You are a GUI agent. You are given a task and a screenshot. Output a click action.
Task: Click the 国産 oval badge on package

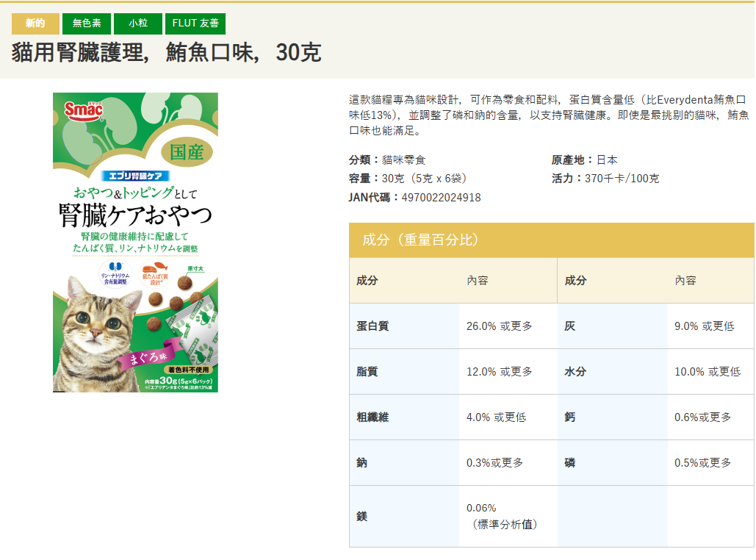pyautogui.click(x=187, y=152)
